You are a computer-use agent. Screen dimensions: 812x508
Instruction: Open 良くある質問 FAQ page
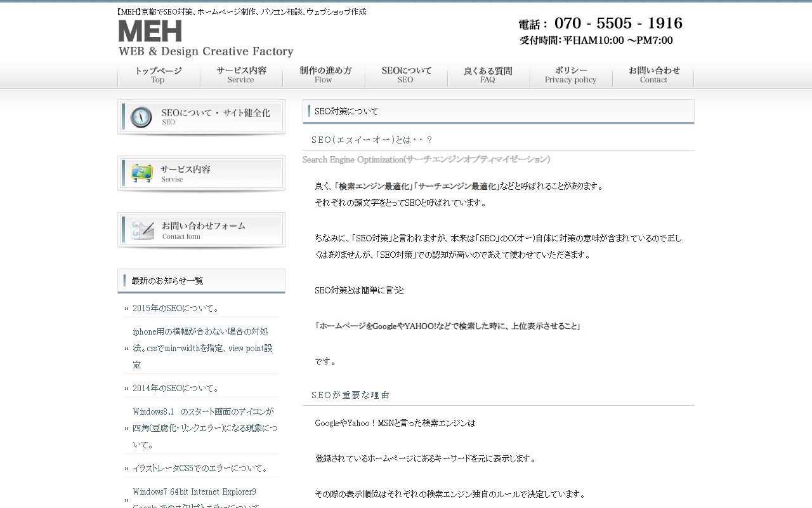pyautogui.click(x=488, y=75)
